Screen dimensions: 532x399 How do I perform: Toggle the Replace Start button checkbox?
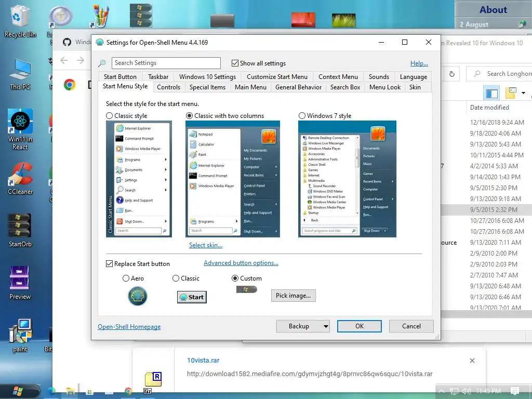pyautogui.click(x=109, y=263)
